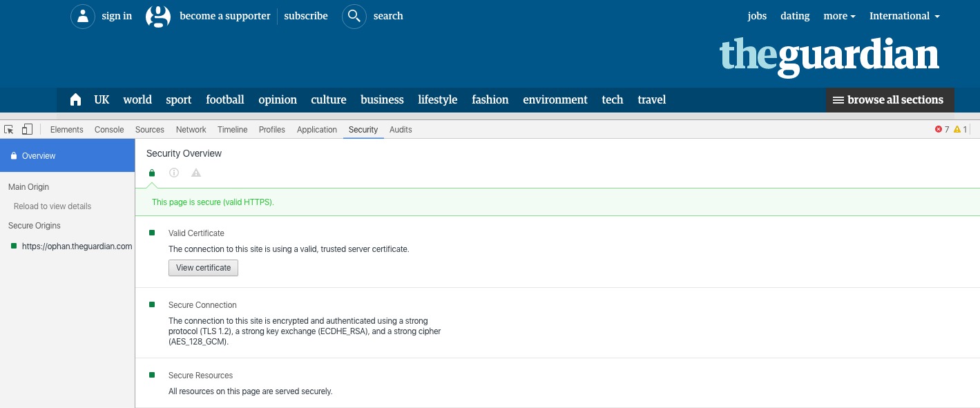Select the green lock filter icon
Viewport: 980px width, 408px height.
pos(152,173)
